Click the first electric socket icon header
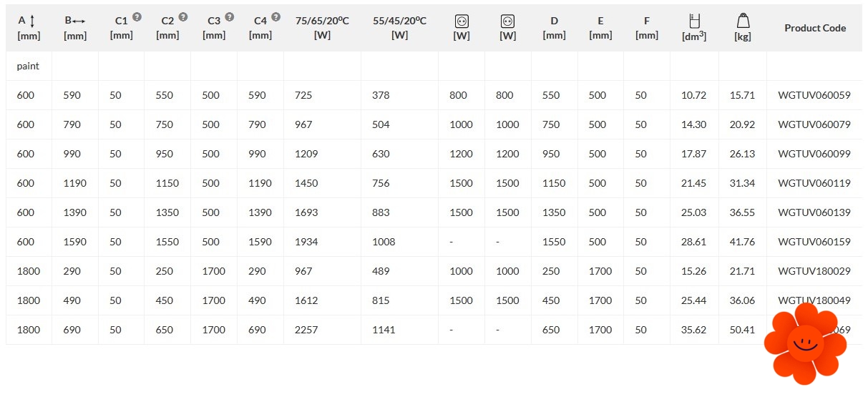This screenshot has width=868, height=402. click(462, 21)
